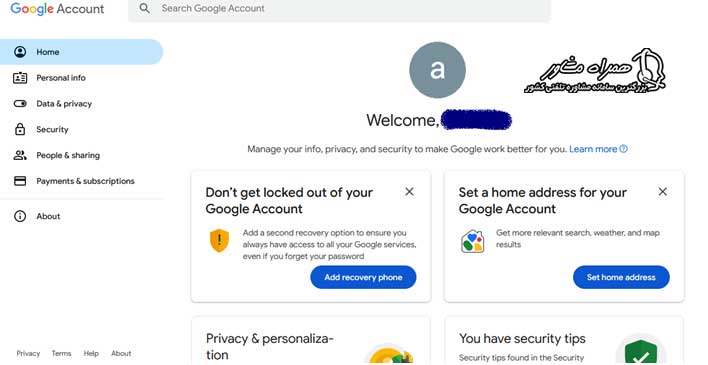Screen dimensions: 708x365
Task: Click the Personal info ID card icon
Action: (20, 78)
